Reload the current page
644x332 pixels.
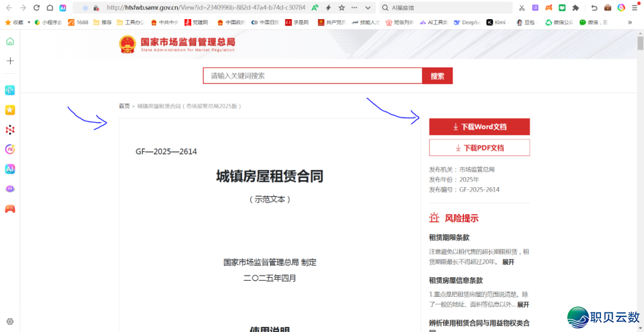(36, 7)
